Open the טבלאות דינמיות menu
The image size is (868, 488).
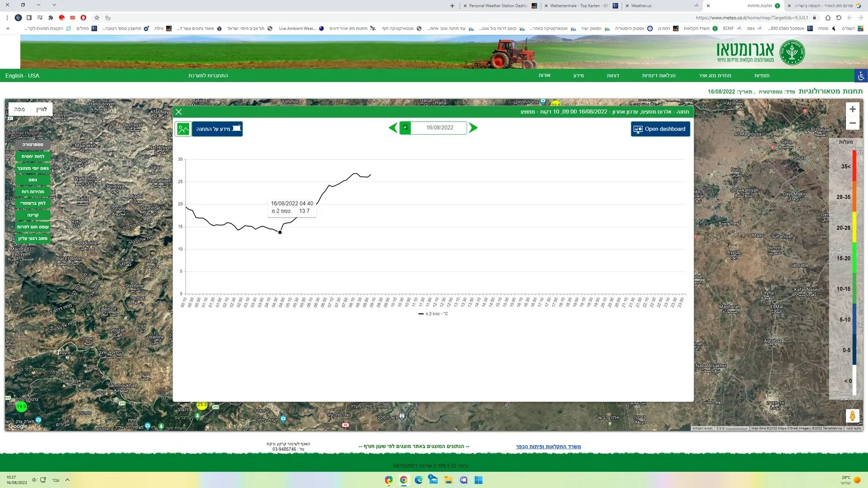[659, 76]
